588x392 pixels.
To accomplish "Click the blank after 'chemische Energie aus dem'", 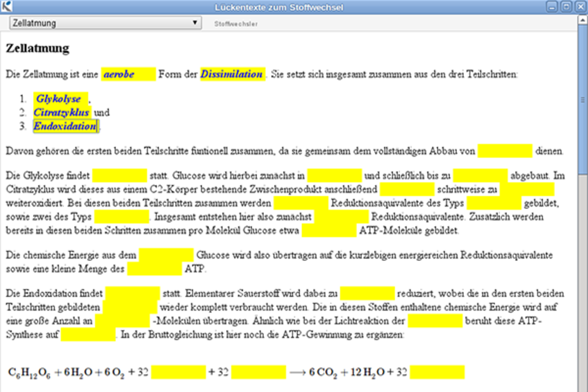I will pos(166,255).
